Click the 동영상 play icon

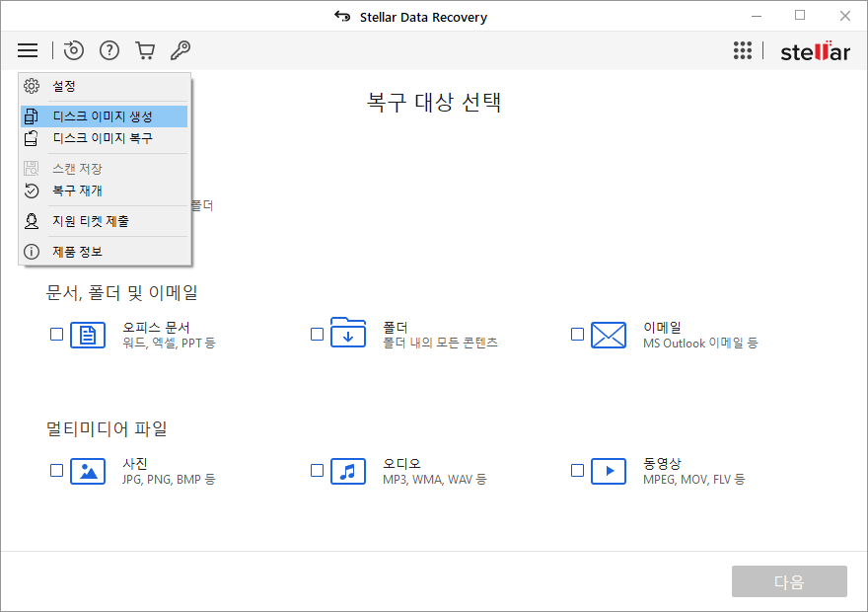coord(609,471)
